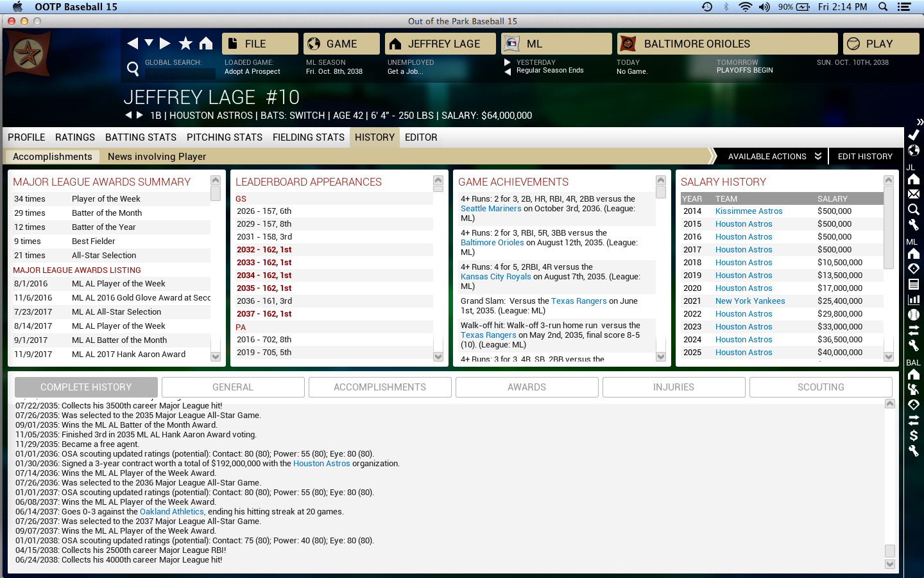Open the ML league menu
This screenshot has height=578, width=924.
556,44
